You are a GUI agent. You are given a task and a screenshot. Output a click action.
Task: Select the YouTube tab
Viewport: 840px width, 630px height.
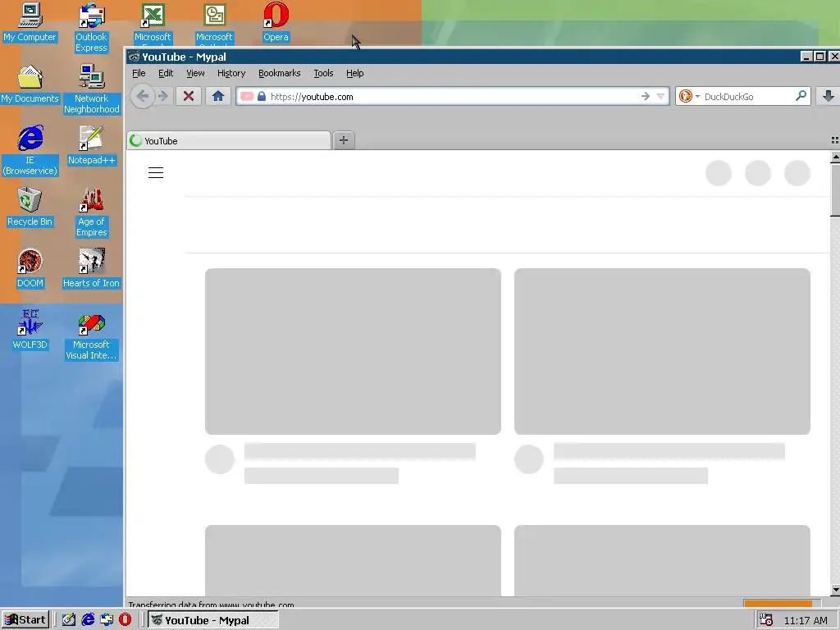click(x=229, y=140)
